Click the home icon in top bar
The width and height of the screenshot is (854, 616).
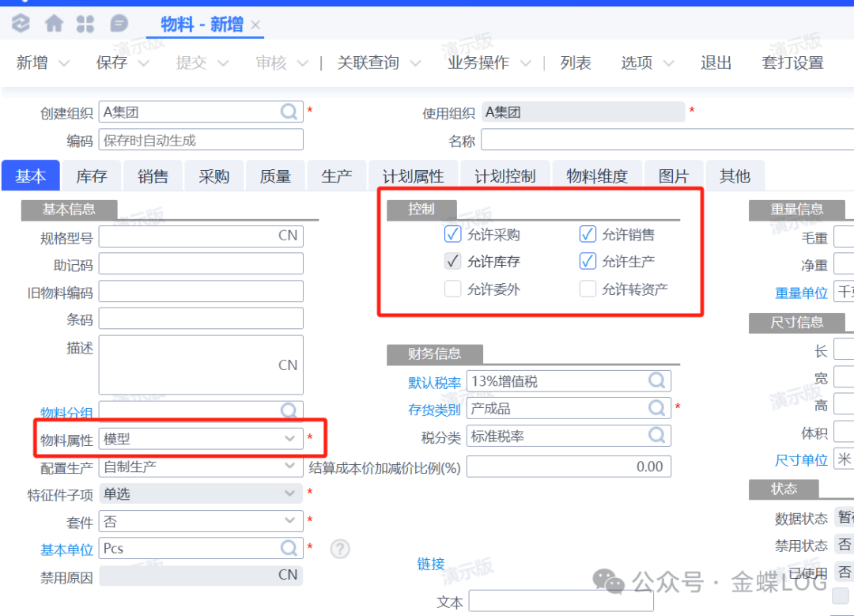coord(54,24)
